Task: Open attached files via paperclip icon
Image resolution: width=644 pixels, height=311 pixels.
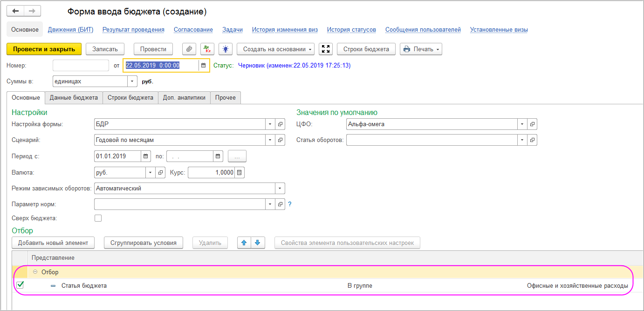Action: tap(189, 49)
